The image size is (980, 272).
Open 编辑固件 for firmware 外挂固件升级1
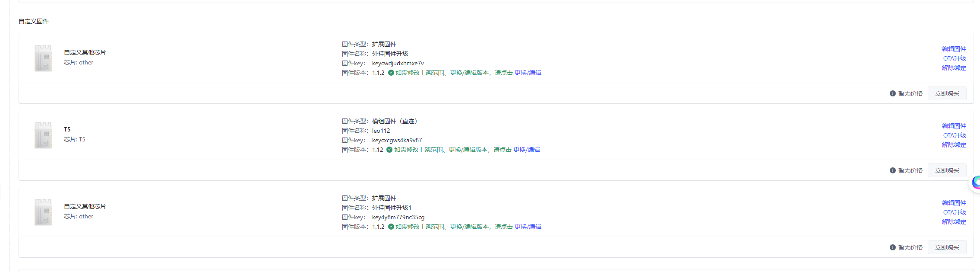point(954,203)
